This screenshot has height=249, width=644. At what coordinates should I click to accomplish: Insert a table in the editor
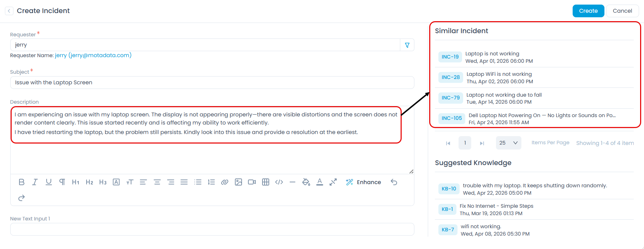coord(266,182)
